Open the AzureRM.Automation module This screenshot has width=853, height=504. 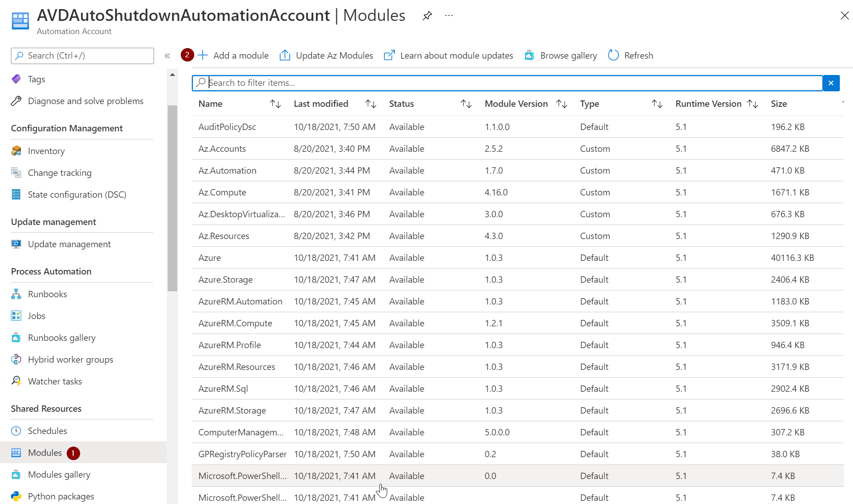[x=240, y=301]
